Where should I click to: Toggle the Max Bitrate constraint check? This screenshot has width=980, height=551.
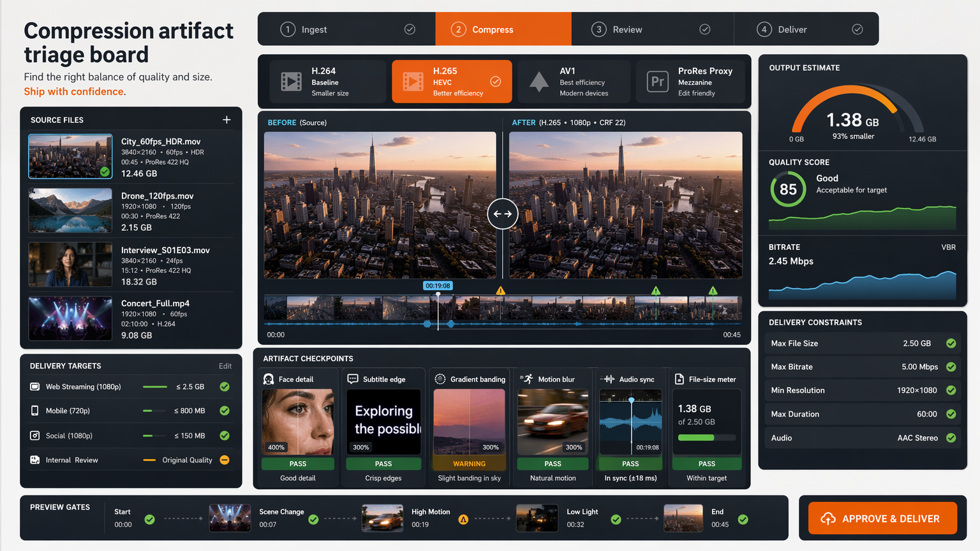tap(951, 367)
